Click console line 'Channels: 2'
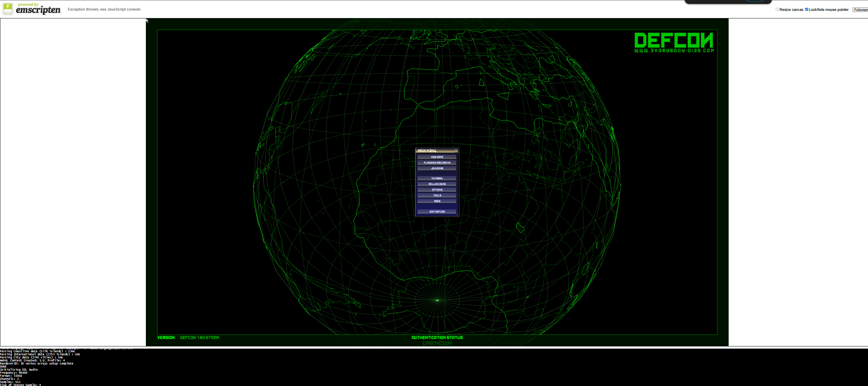Viewport: 868px width, 386px height. tap(10, 379)
